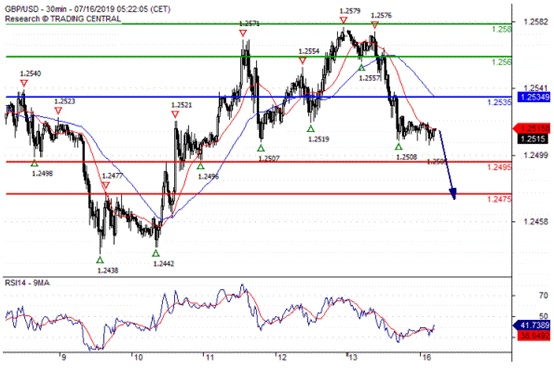Click the 1.2477 price label
The image size is (554, 371).
[112, 176]
